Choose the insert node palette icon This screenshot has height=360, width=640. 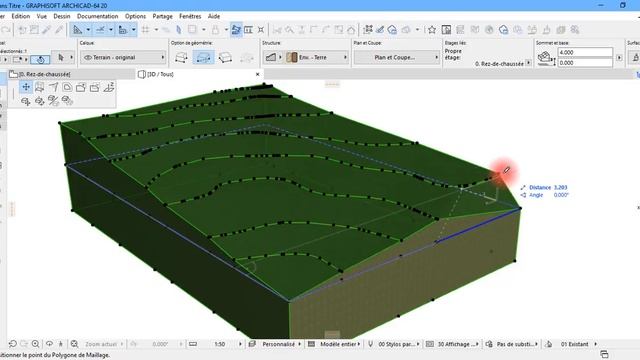pos(53,87)
